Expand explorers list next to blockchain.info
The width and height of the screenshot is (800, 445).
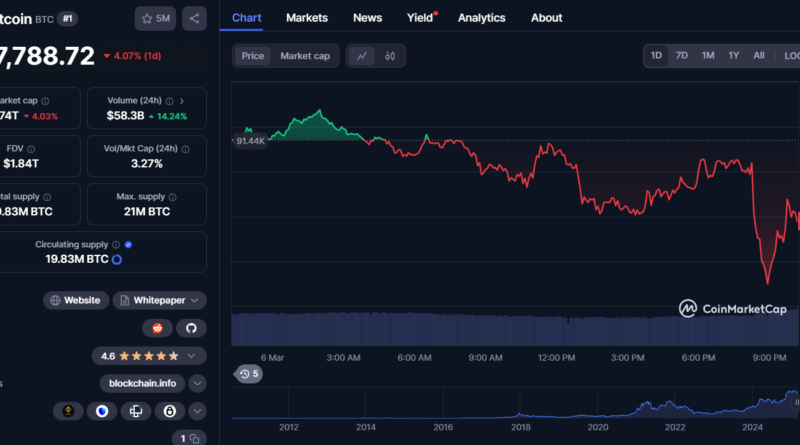tap(197, 383)
